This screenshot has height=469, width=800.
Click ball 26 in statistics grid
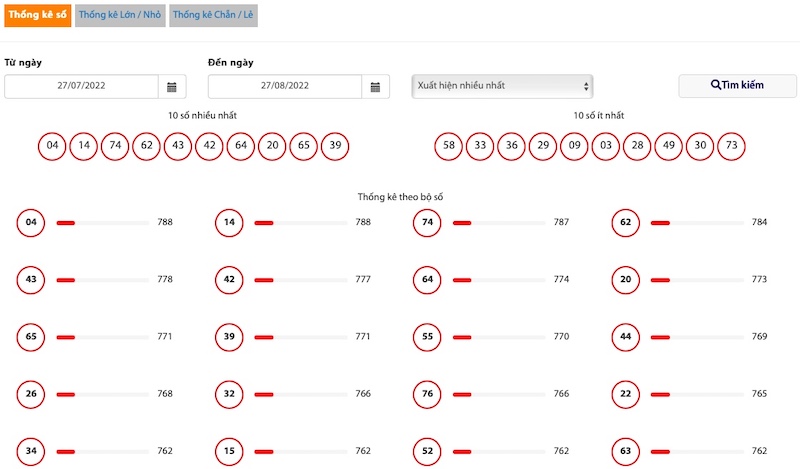31,394
